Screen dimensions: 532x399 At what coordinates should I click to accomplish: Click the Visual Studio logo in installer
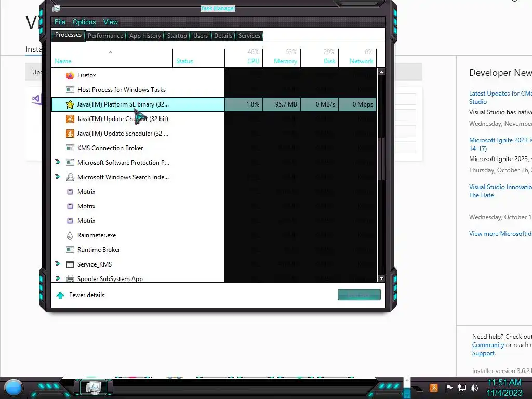36,99
